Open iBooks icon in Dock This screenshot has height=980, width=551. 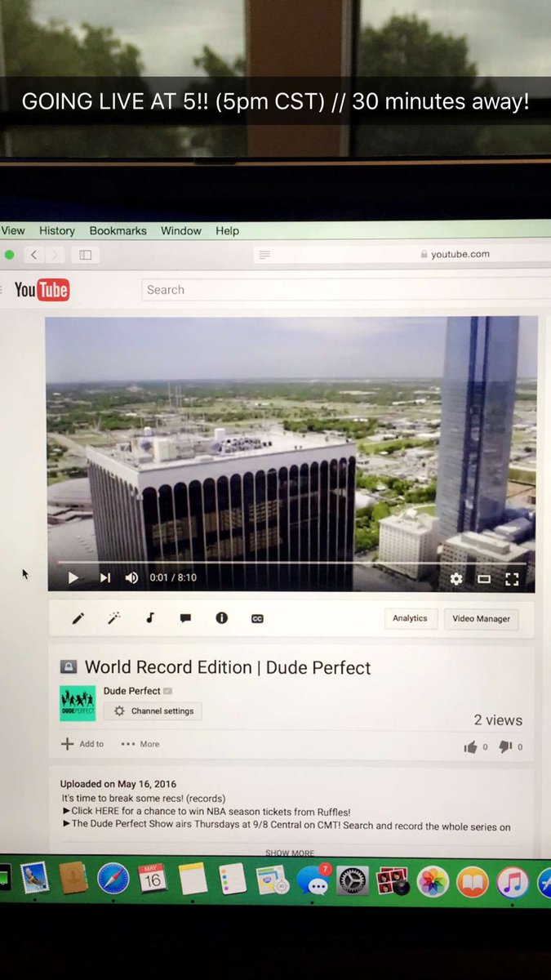pos(473,882)
